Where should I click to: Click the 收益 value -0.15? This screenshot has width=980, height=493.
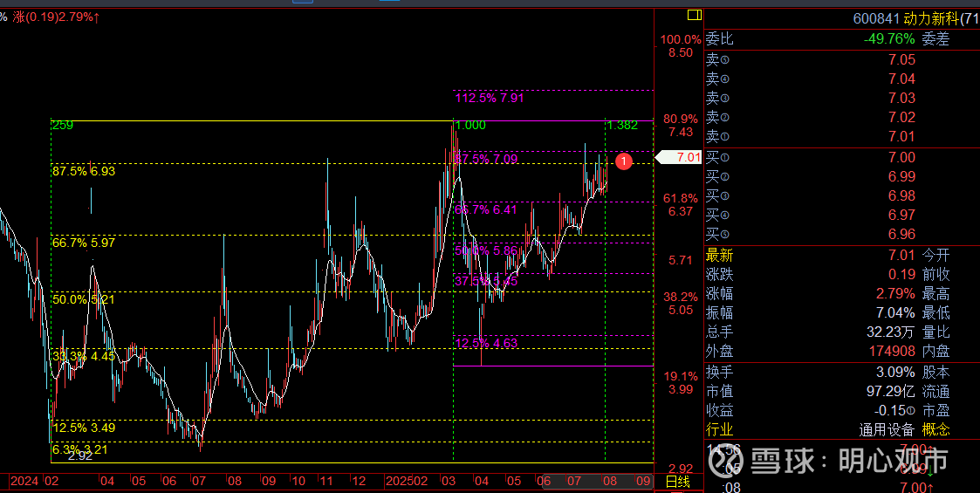[x=892, y=411]
